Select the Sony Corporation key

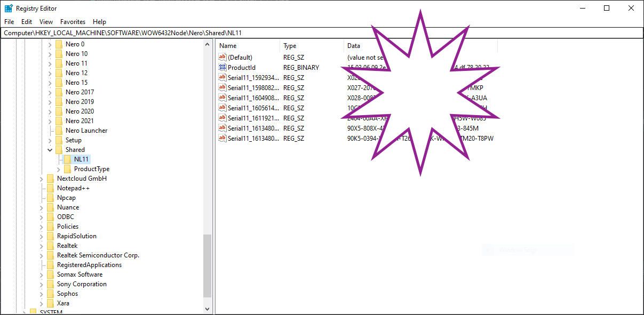click(x=82, y=284)
